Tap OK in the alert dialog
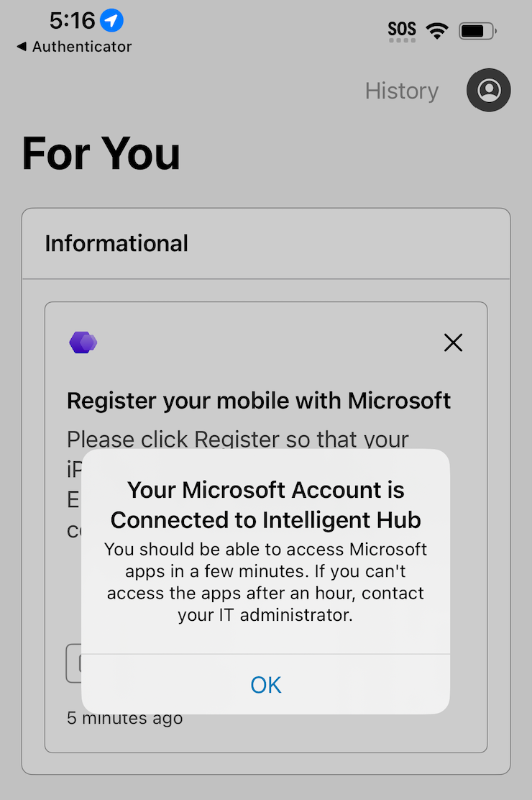 [266, 685]
